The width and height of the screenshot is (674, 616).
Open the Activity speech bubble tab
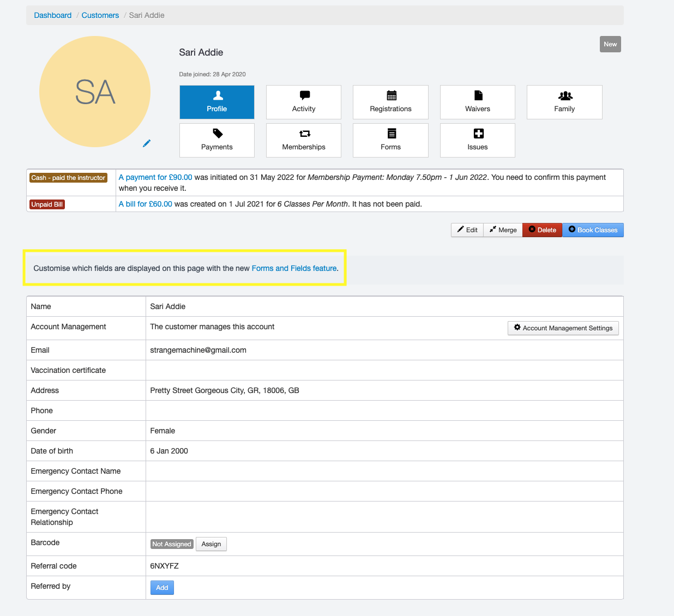pos(304,102)
